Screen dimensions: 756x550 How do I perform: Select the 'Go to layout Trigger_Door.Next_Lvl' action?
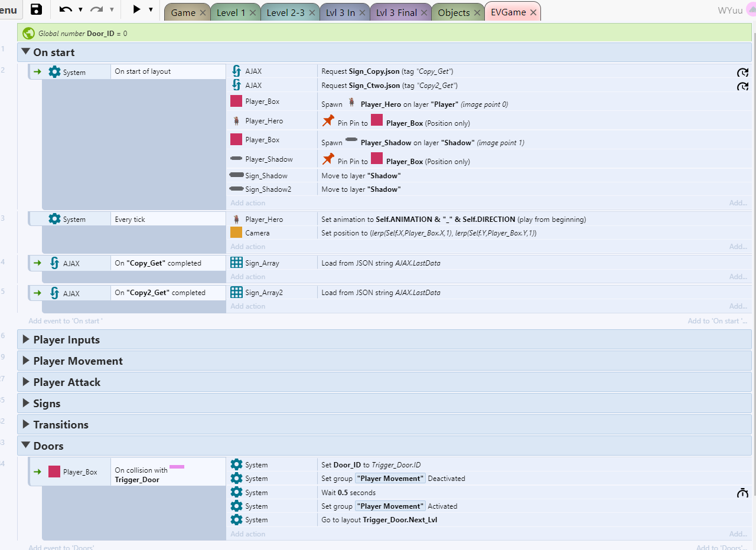click(380, 520)
